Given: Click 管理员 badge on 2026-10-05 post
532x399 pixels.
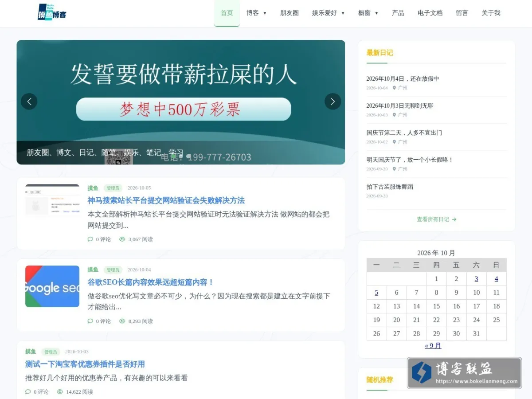Looking at the screenshot, I should [113, 188].
